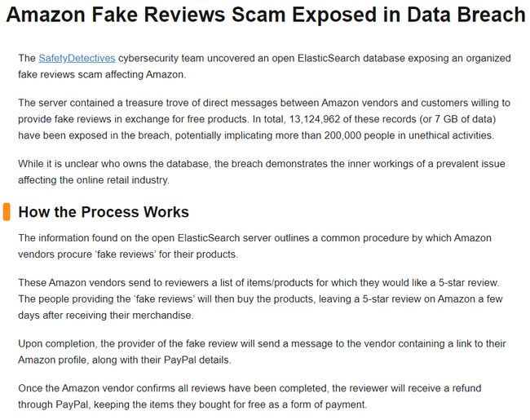Click the phrase days after receiving their merchandise
Screen dimensions: 530x420
point(106,315)
